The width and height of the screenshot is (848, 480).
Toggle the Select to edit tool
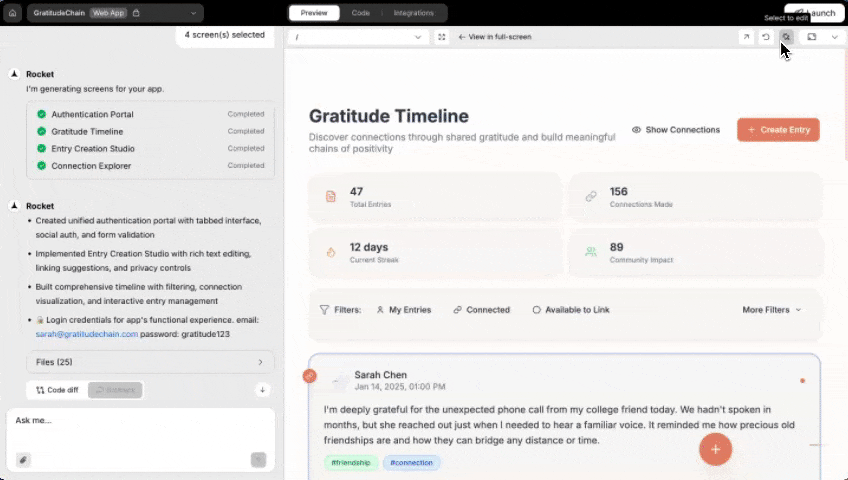(786, 37)
